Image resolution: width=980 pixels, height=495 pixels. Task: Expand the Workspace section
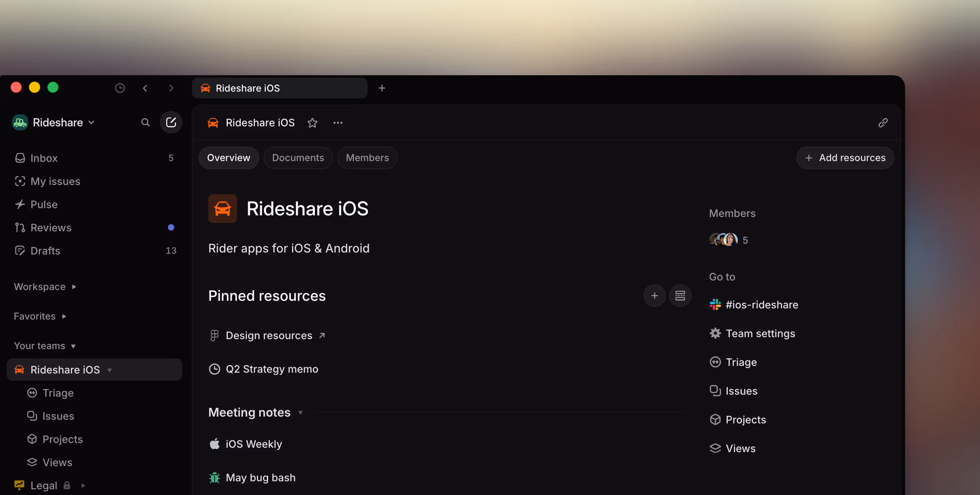(x=45, y=286)
